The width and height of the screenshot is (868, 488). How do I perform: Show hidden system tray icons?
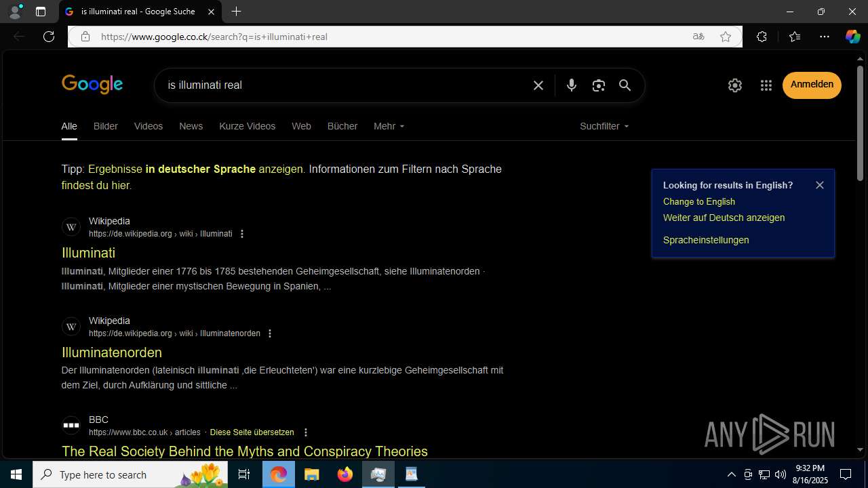tap(731, 474)
